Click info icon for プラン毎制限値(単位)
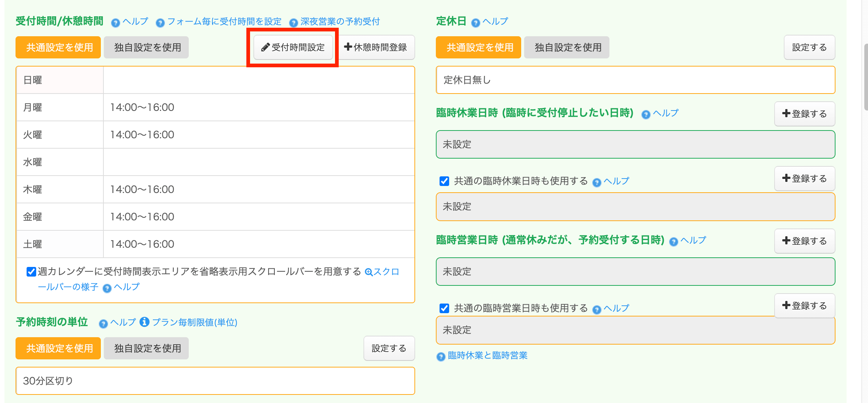 [x=144, y=322]
